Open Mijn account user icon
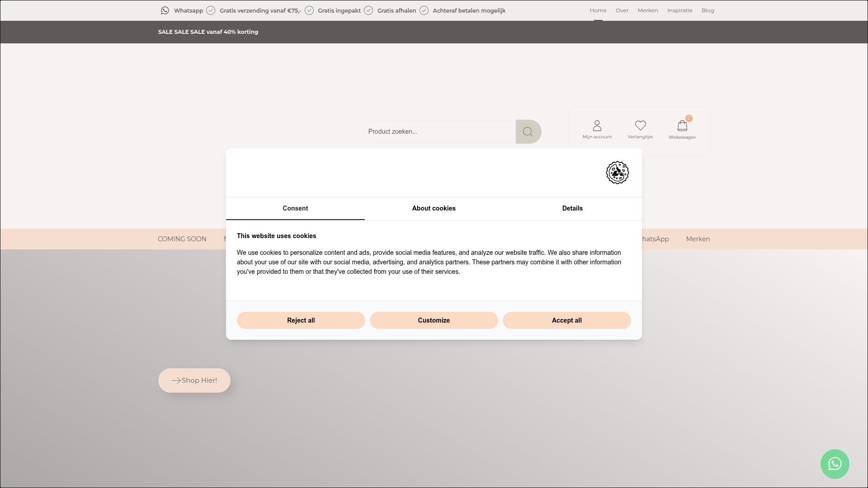This screenshot has height=488, width=868. [597, 126]
